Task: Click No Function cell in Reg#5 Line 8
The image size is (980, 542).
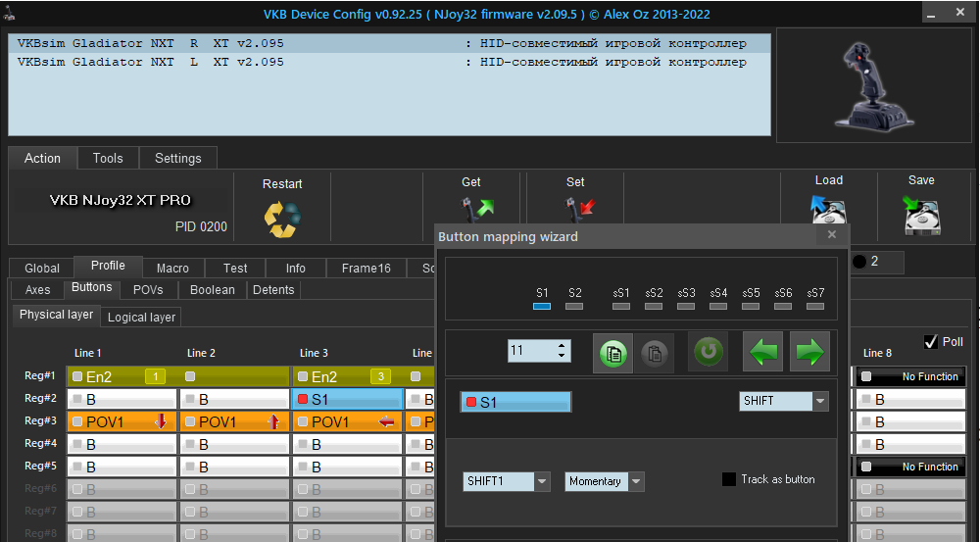Action: point(910,467)
